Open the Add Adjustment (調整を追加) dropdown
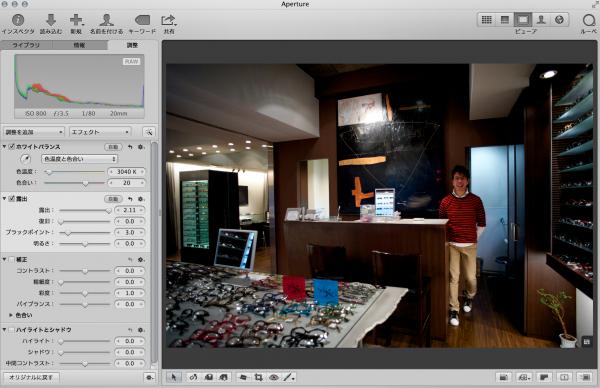The width and height of the screenshot is (600, 388). pos(34,132)
